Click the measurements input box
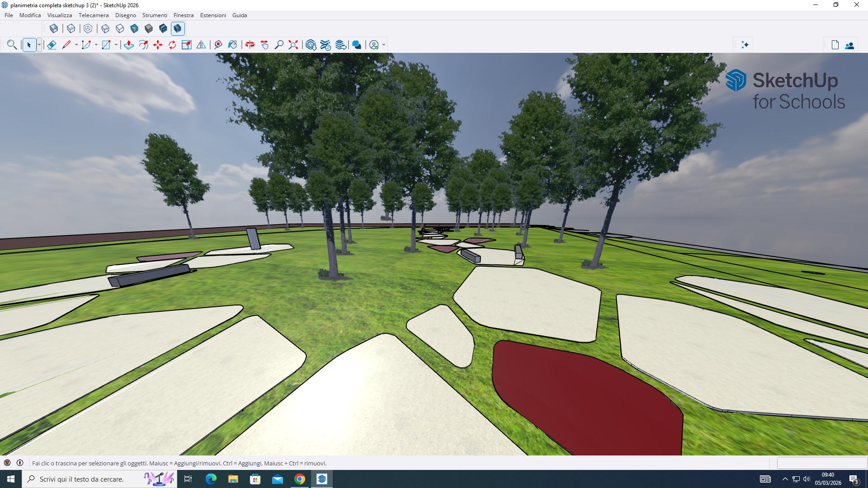 click(821, 463)
